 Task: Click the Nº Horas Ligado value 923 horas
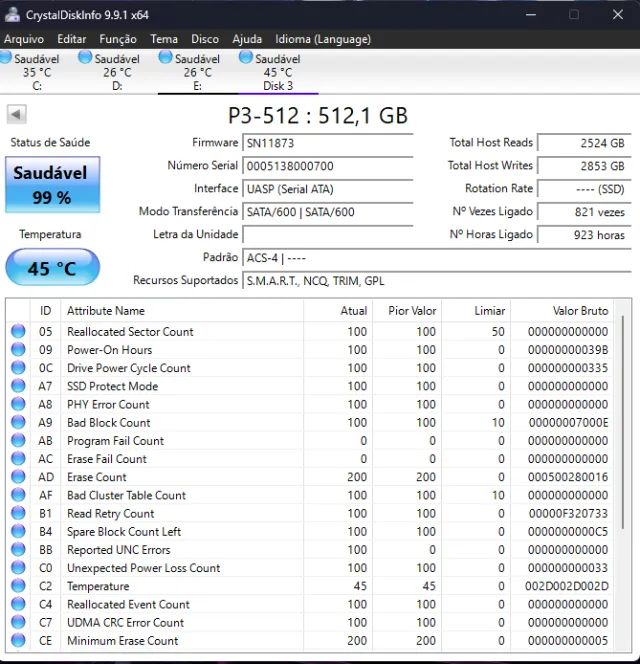[584, 235]
